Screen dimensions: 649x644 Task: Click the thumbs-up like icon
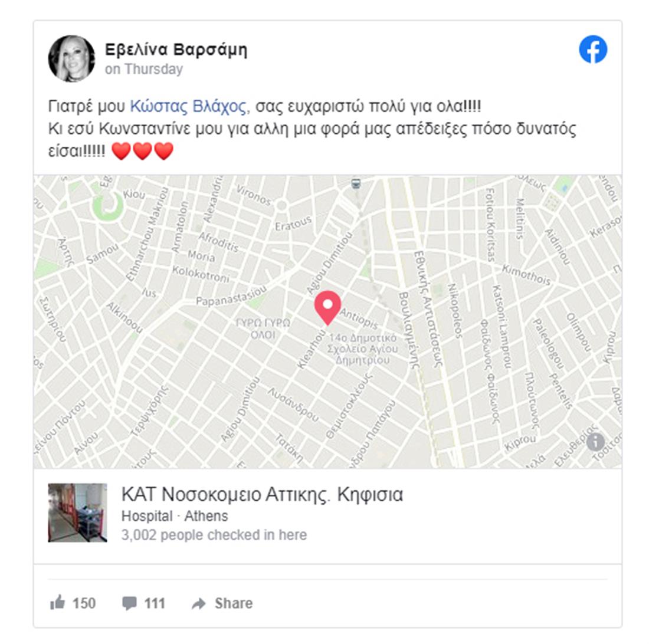point(57,602)
